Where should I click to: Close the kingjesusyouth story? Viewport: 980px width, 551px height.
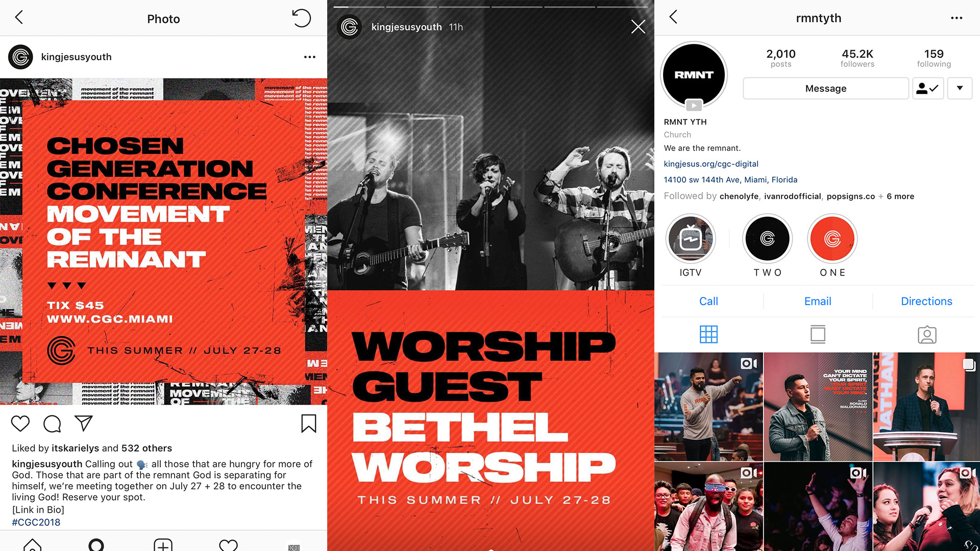(638, 27)
